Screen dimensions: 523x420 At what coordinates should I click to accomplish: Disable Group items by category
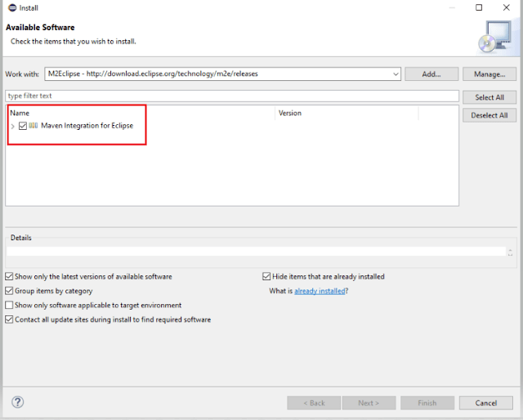pos(9,291)
